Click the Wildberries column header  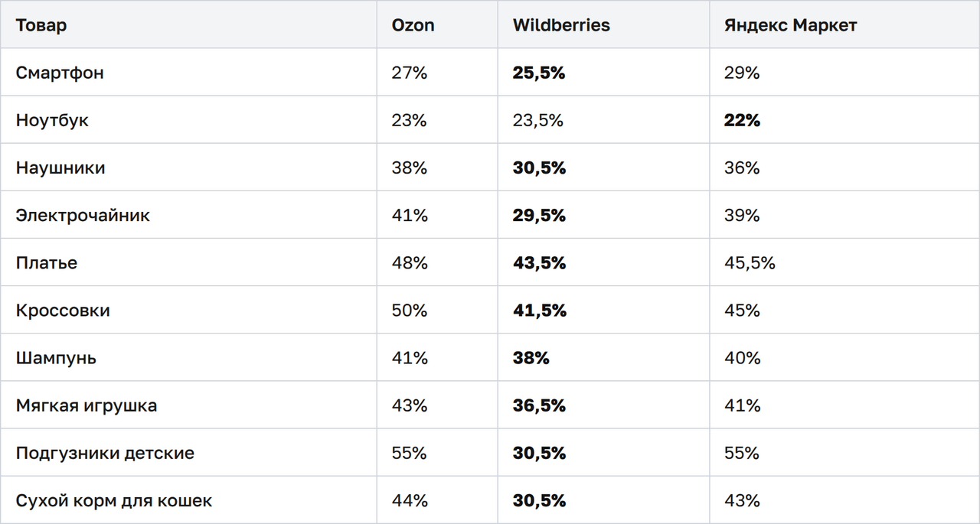click(x=561, y=25)
